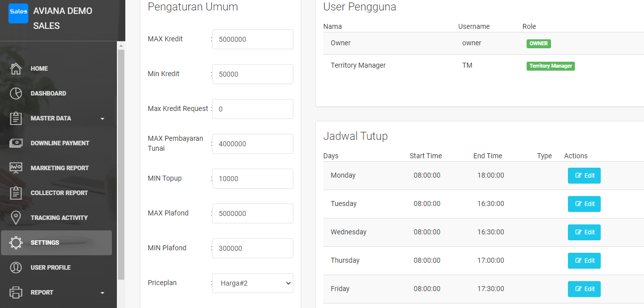Open the Priceplan dropdown
The width and height of the screenshot is (644, 308).
tap(253, 283)
